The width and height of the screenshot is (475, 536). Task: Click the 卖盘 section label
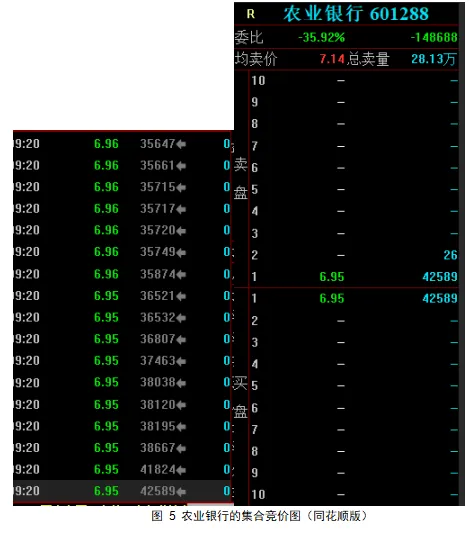click(241, 179)
